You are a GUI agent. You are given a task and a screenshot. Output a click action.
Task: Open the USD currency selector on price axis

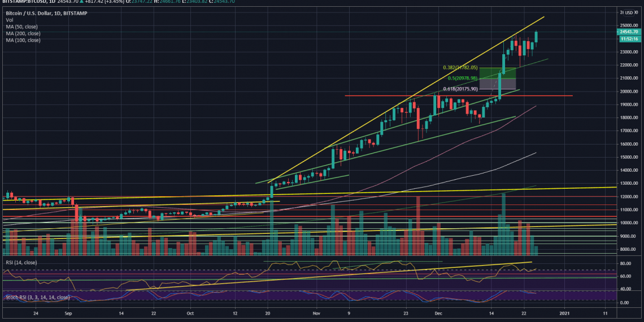628,12
